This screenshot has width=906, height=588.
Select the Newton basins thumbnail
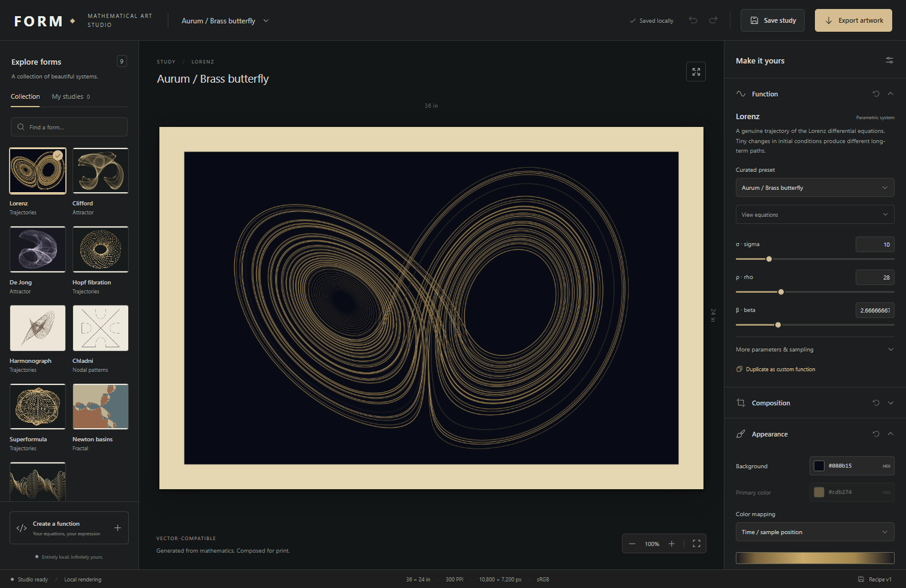tap(101, 407)
